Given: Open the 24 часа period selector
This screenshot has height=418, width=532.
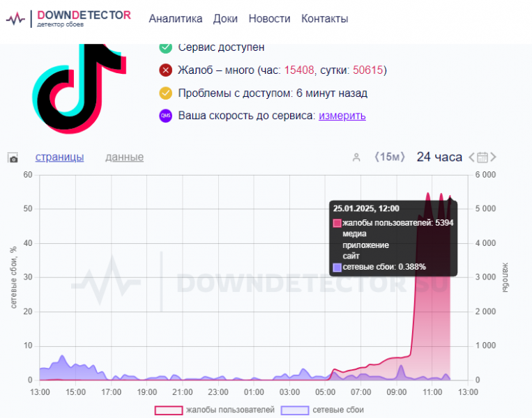Looking at the screenshot, I should tap(439, 157).
